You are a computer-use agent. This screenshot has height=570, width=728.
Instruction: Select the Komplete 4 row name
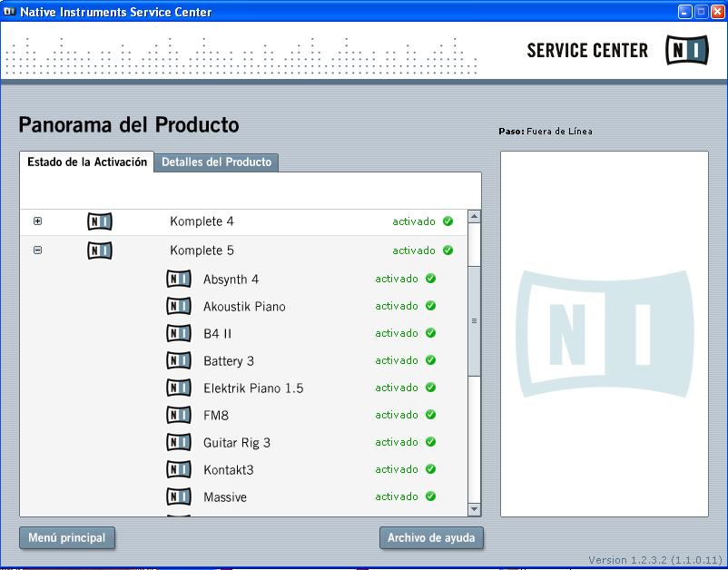pyautogui.click(x=202, y=221)
